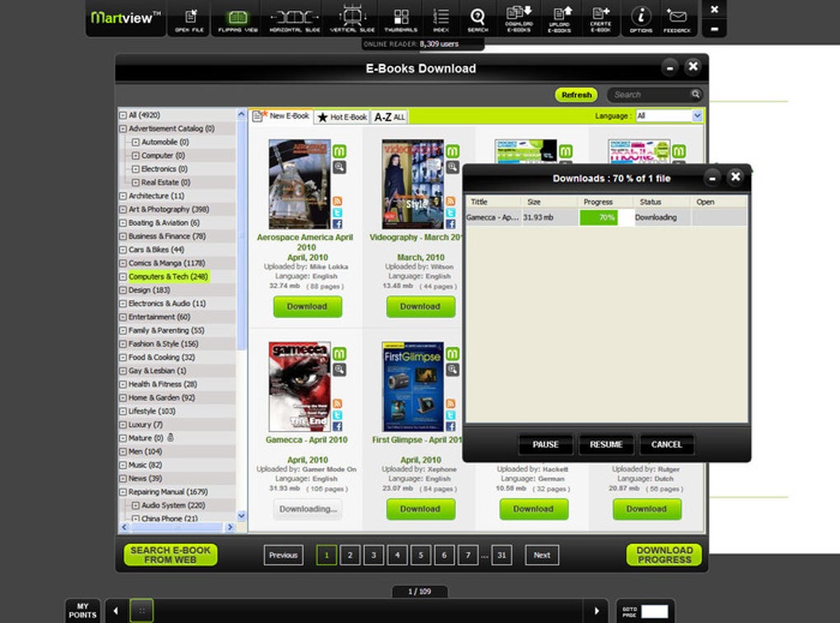This screenshot has height=623, width=840.
Task: Click the 70% progress bar for Gamecca
Action: tap(606, 218)
